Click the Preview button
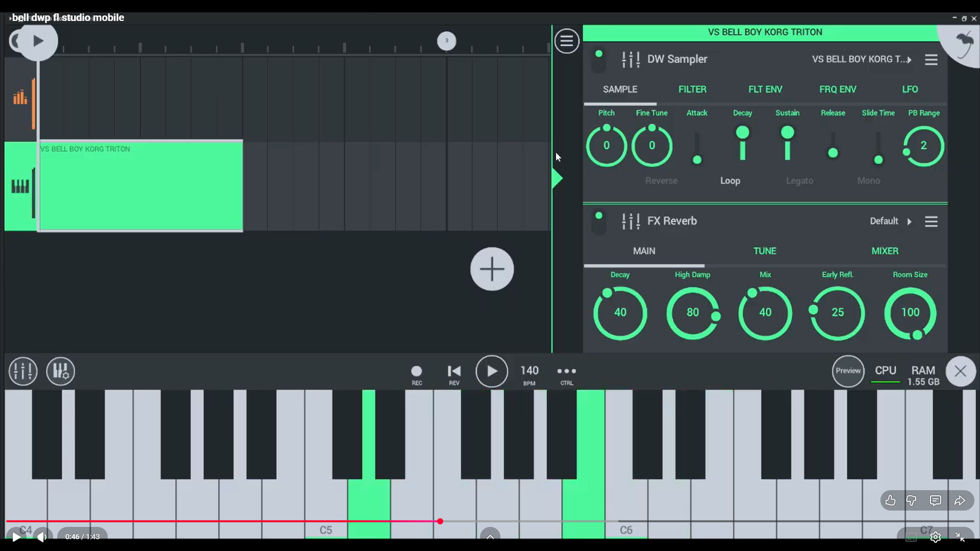 [x=848, y=371]
